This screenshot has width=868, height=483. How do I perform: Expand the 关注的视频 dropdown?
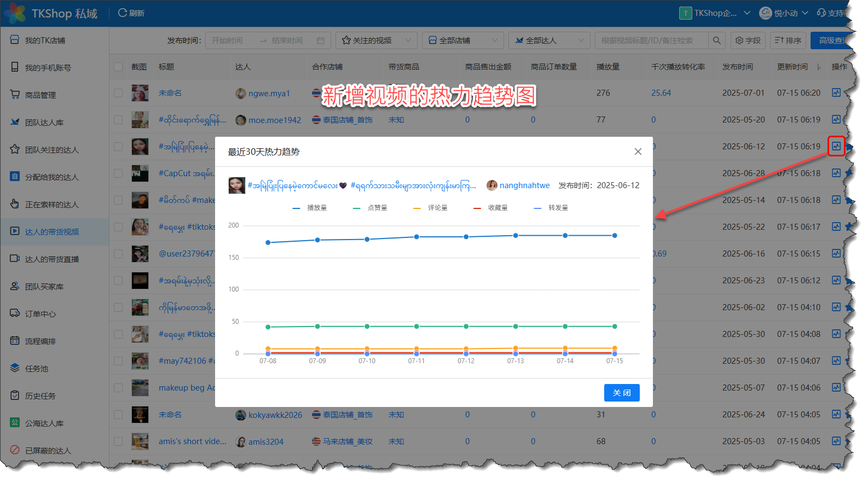(377, 40)
